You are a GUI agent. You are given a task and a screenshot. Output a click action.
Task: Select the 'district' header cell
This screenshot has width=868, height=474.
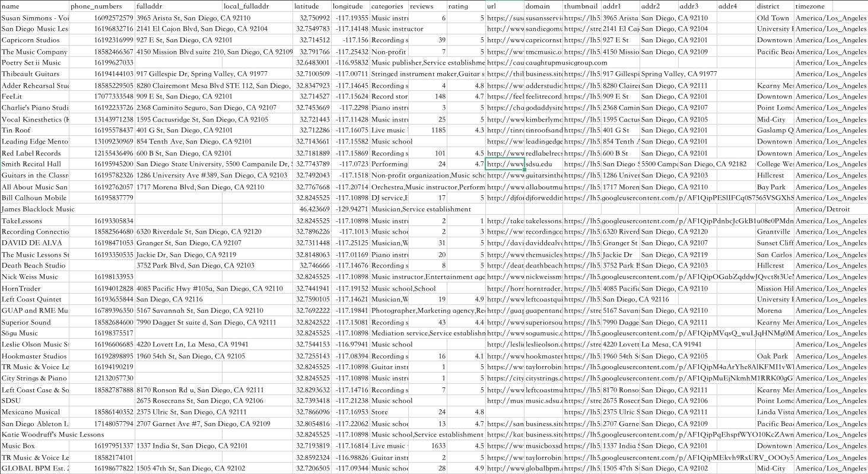[x=775, y=6]
